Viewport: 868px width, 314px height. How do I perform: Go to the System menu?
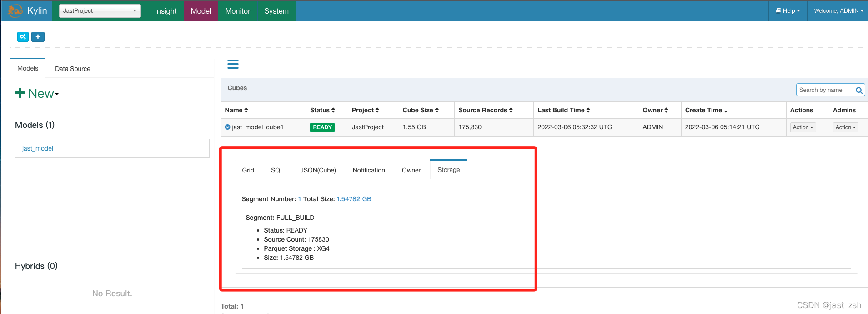(276, 11)
